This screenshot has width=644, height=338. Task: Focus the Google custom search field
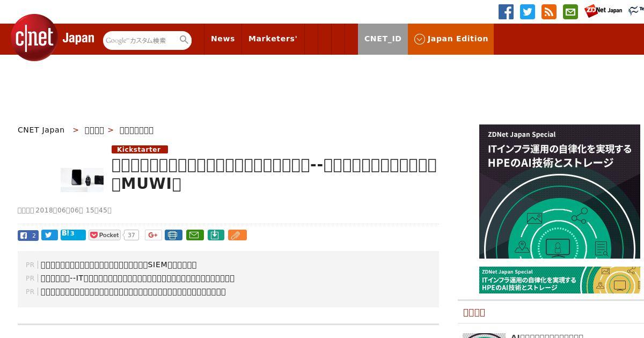coord(141,40)
